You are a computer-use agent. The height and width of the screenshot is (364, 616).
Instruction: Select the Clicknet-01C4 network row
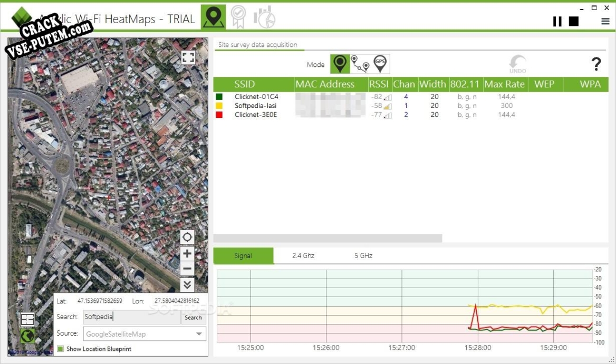click(410, 96)
